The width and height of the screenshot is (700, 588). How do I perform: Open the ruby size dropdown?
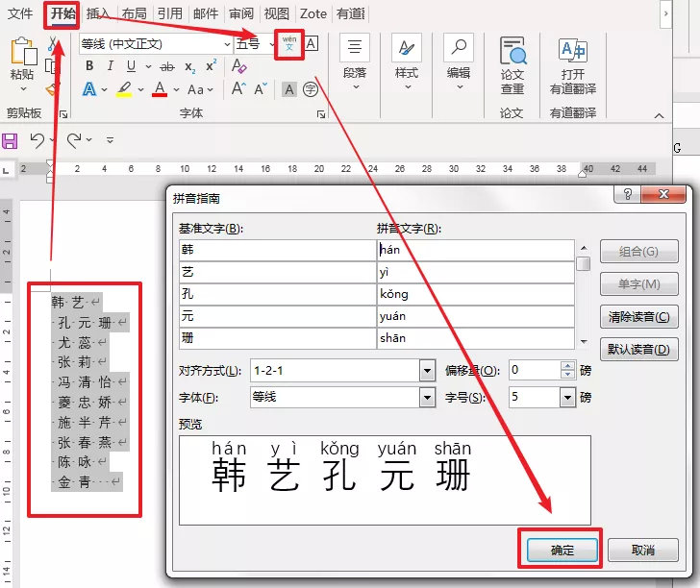567,397
